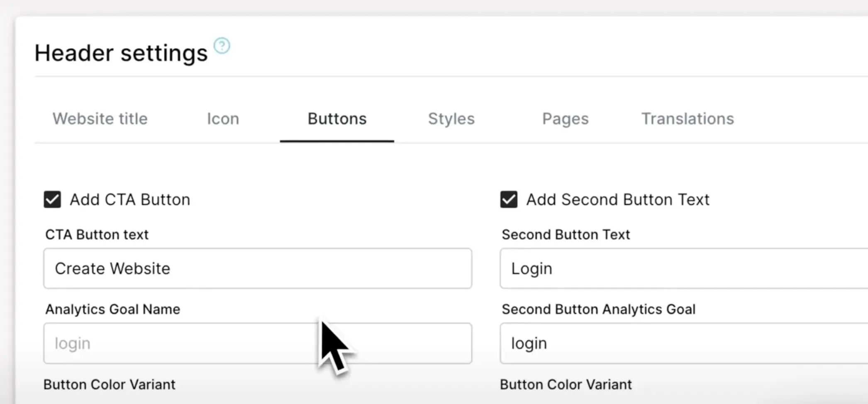Switch to the Translations tab
The width and height of the screenshot is (868, 404).
click(x=688, y=119)
